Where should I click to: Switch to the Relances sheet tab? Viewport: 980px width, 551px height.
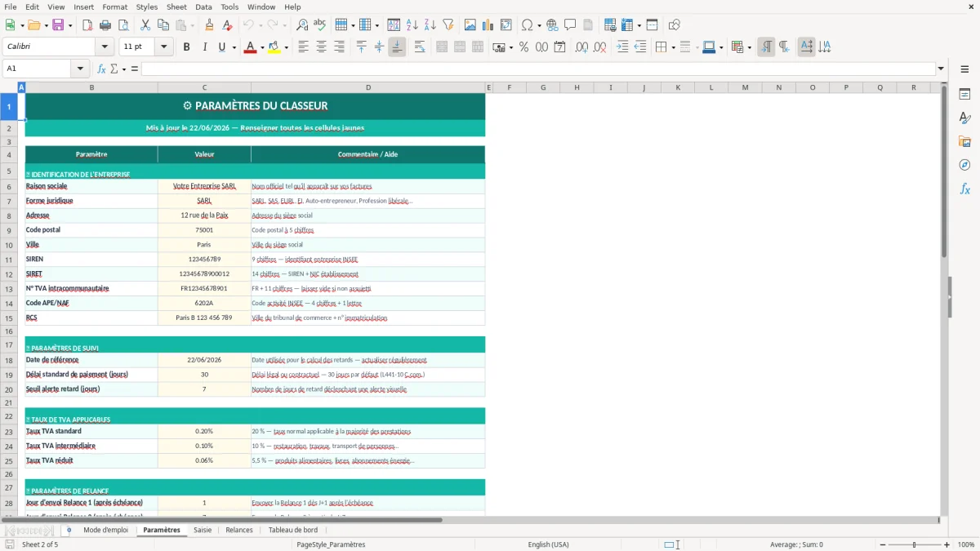click(x=239, y=530)
